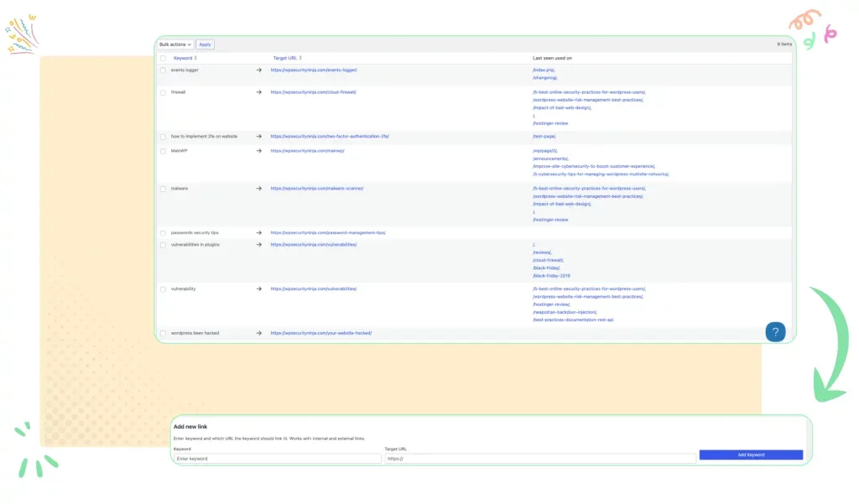Click the arrow icon in events logger row
859x504 pixels.
258,70
